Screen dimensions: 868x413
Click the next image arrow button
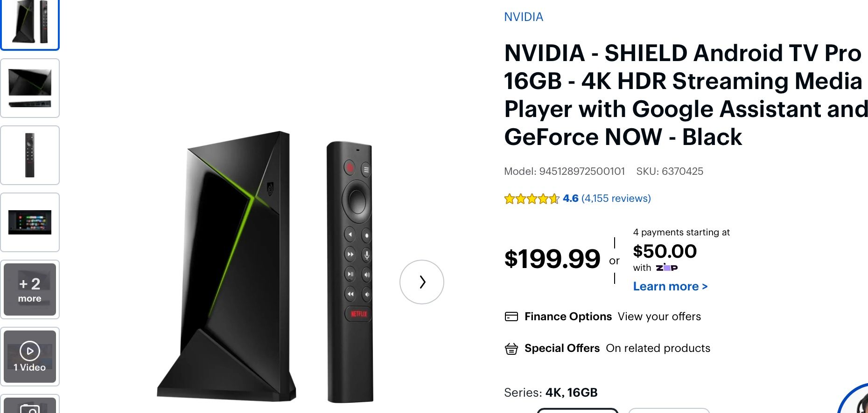421,282
